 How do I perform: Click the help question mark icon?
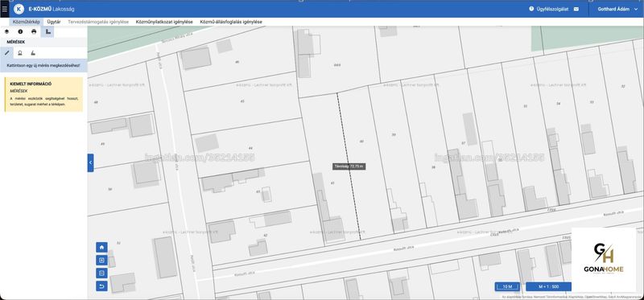531,9
